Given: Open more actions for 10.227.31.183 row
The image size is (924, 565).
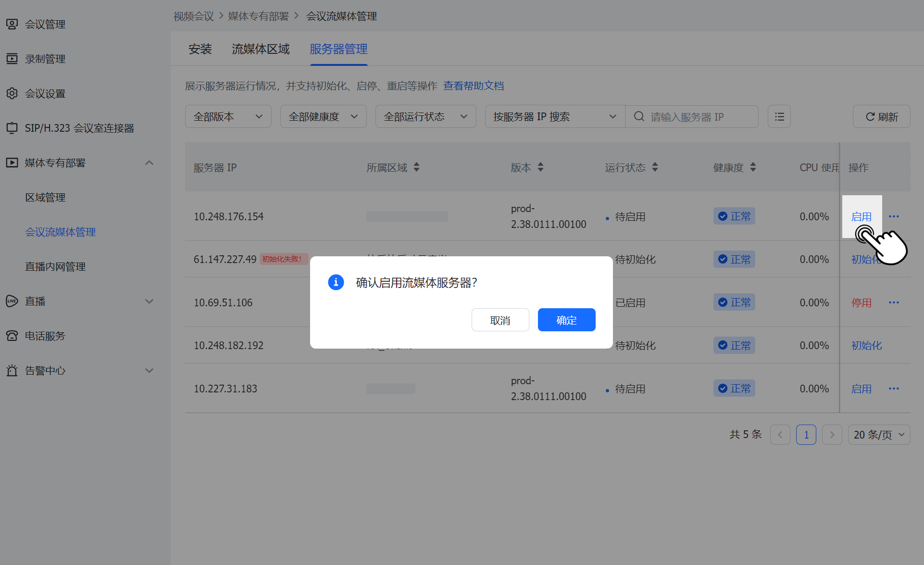Looking at the screenshot, I should (894, 389).
